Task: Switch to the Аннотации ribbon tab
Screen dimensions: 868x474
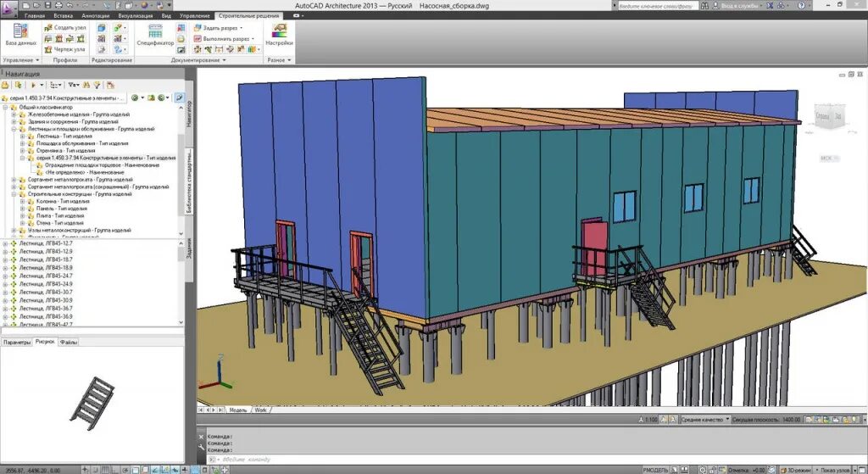Action: pos(95,15)
